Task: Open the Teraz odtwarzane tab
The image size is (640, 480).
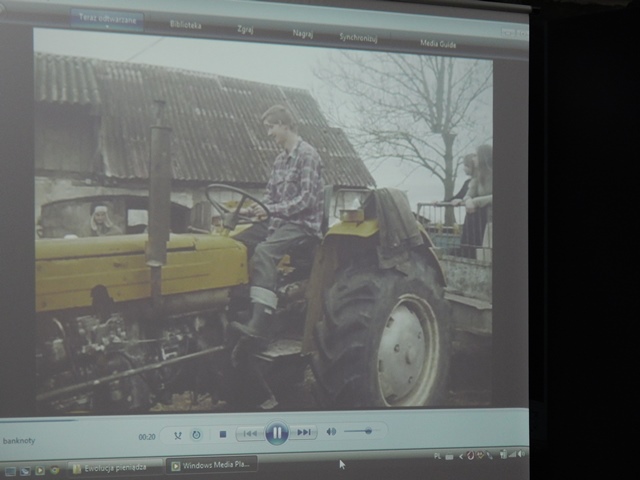Action: point(107,18)
